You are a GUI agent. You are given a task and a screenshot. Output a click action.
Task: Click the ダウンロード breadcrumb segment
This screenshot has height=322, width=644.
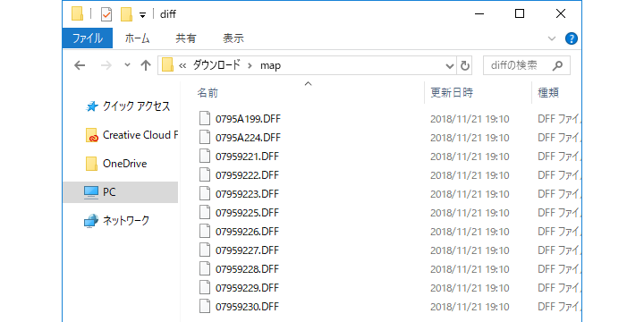pyautogui.click(x=216, y=65)
